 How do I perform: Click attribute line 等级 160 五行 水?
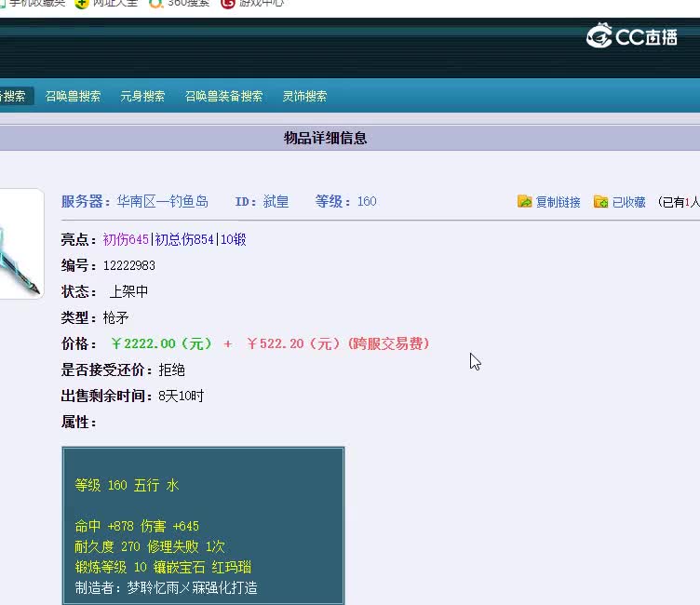pyautogui.click(x=127, y=485)
